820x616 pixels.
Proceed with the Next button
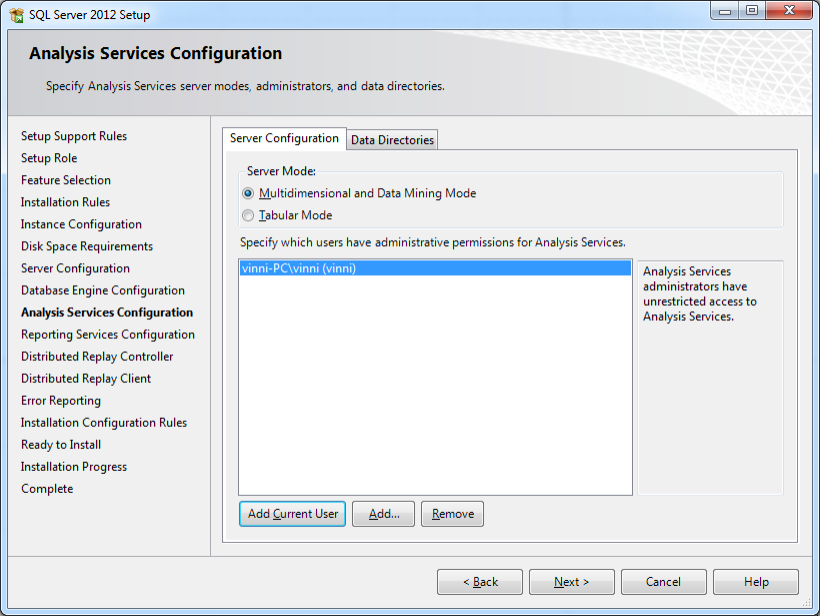[x=572, y=582]
